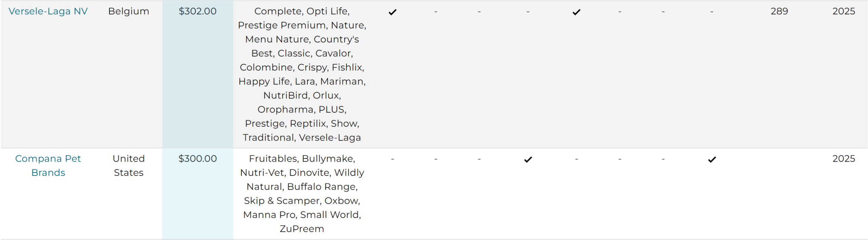Click second checkmark in Versele-Laga row
This screenshot has width=868, height=240.
point(576,12)
